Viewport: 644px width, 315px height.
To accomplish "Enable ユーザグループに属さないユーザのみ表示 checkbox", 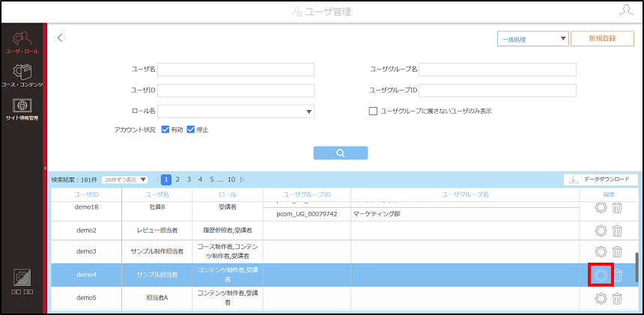I will click(x=373, y=111).
